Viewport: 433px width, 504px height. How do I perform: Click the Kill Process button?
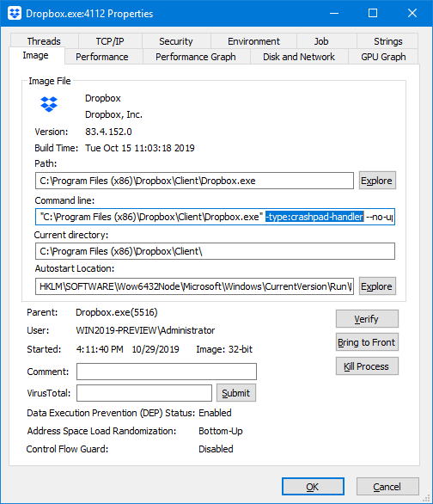coord(367,366)
